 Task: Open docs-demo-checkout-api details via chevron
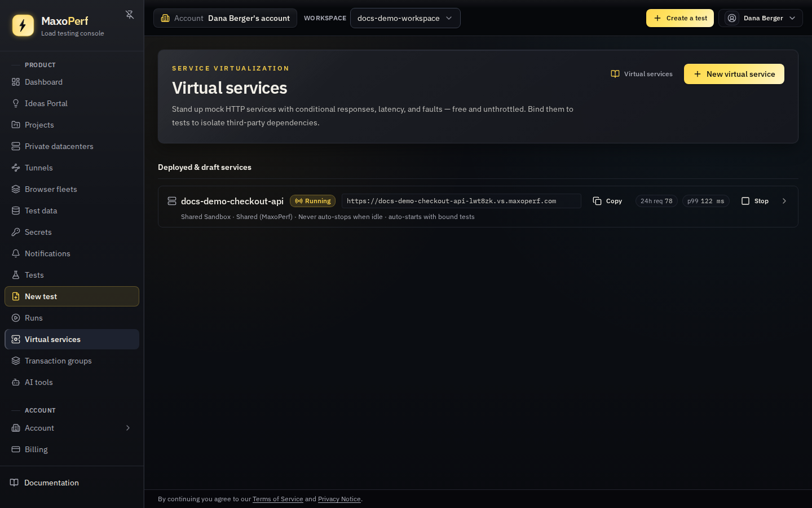(x=784, y=201)
